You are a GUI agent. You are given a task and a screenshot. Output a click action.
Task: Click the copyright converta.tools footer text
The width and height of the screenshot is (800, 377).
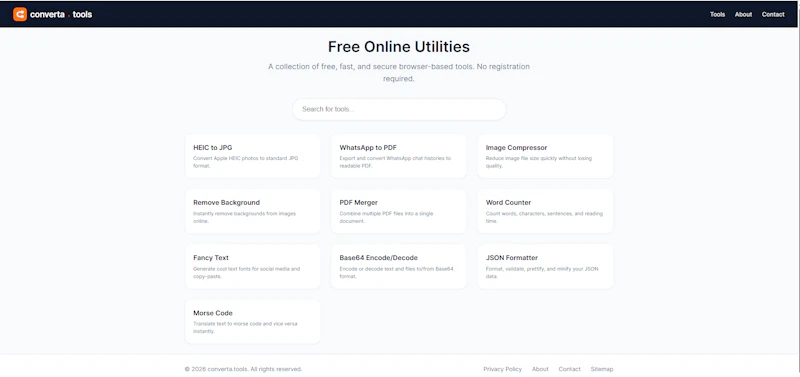243,369
